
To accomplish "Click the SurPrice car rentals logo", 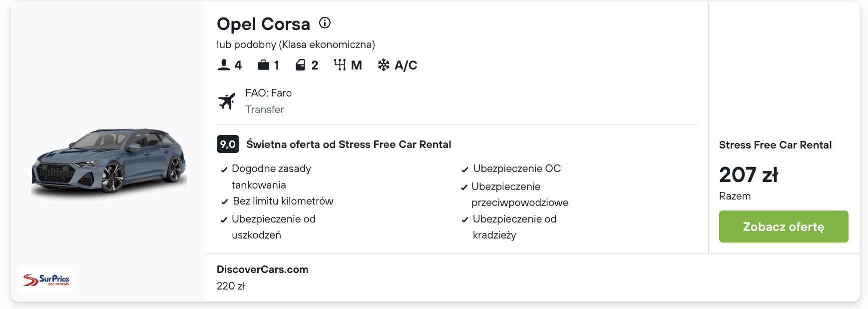I will 46,279.
